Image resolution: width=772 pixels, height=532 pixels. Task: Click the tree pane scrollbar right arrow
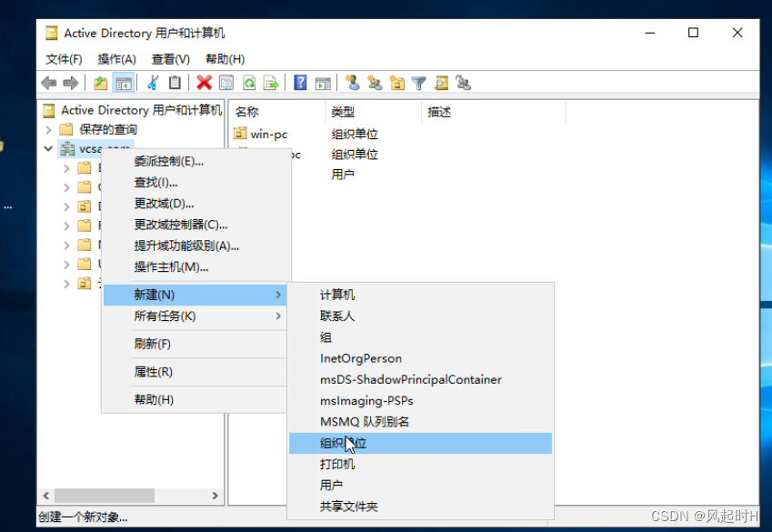click(215, 496)
